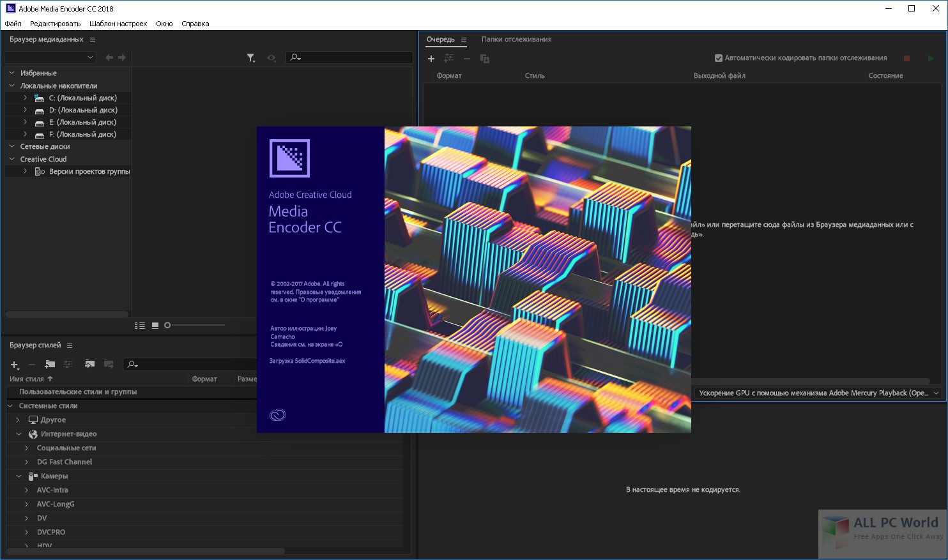Focus the Media Browser search field
Screen dimensions: 948x560
point(349,57)
